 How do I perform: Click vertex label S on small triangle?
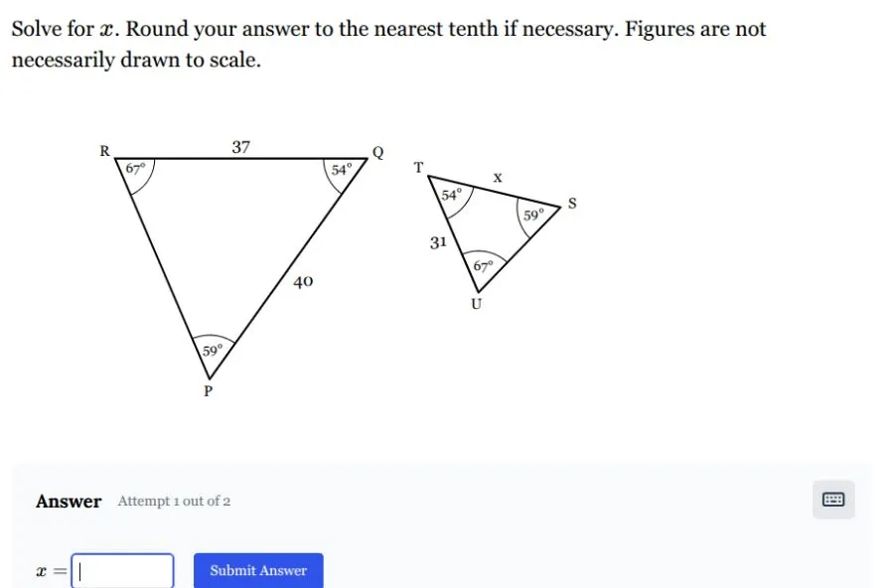[571, 204]
